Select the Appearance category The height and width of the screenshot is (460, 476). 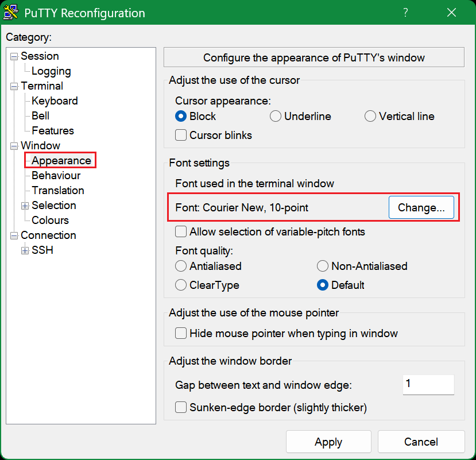click(61, 160)
